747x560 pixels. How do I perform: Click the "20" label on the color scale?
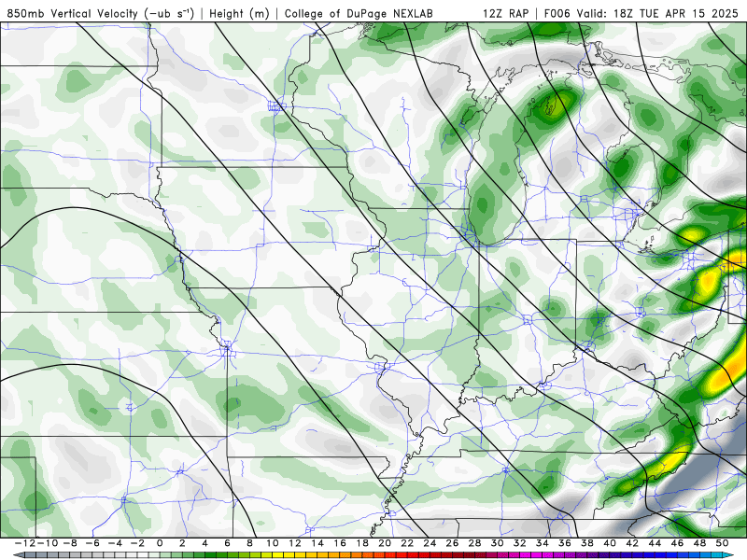(385, 543)
